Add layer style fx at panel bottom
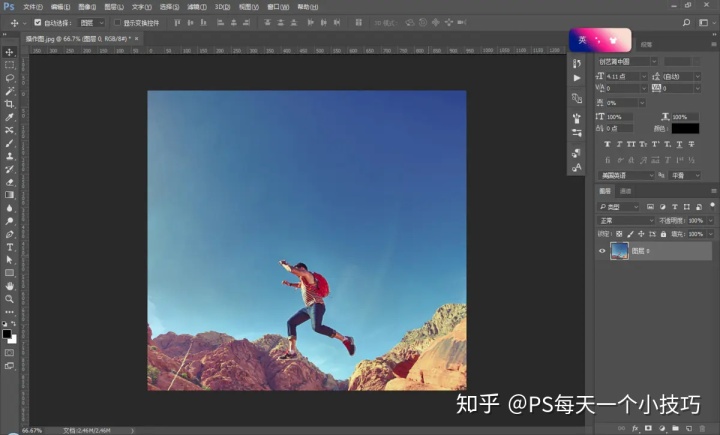This screenshot has width=720, height=435. [635, 428]
